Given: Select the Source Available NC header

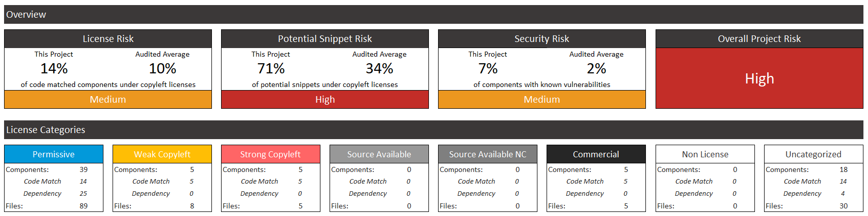Looking at the screenshot, I should tap(488, 154).
